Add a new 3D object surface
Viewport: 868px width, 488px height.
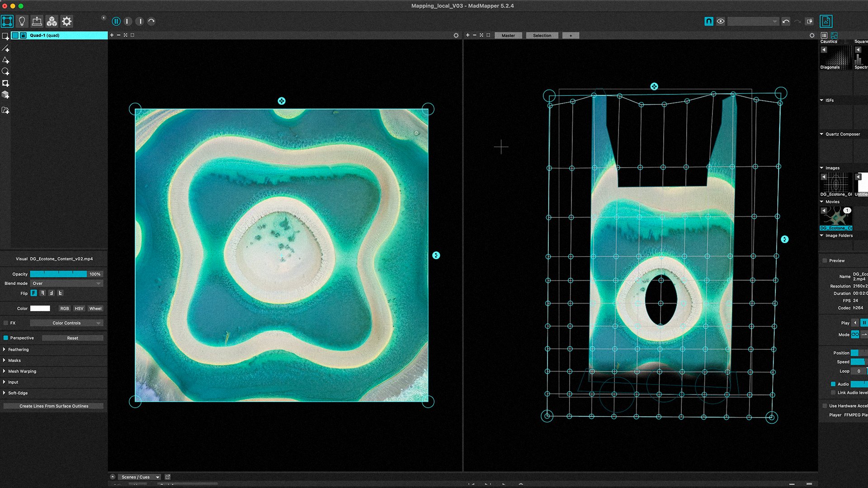(x=5, y=95)
